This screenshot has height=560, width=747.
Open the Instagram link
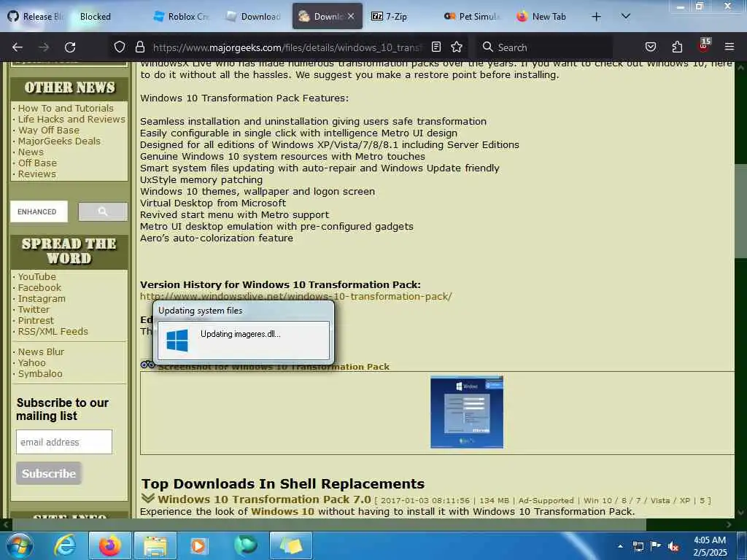pyautogui.click(x=42, y=298)
